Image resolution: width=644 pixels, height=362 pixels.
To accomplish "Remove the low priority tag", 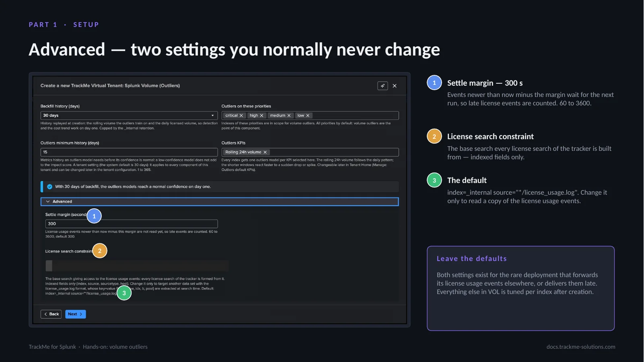I will coord(308,116).
